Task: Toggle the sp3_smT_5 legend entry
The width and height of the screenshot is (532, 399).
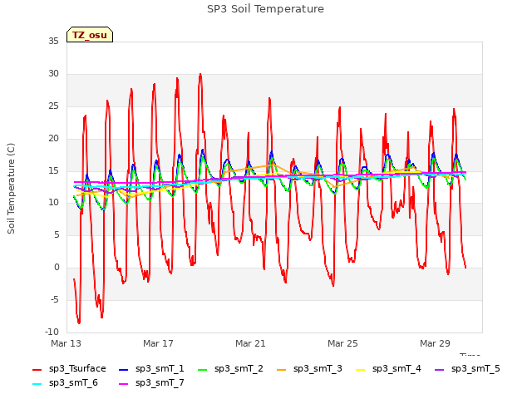Action: [467, 368]
